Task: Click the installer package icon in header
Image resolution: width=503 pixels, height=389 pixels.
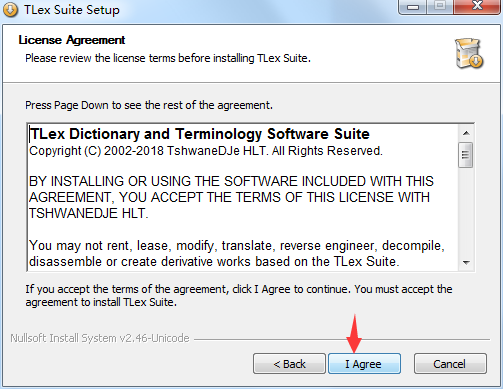Action: tap(469, 53)
